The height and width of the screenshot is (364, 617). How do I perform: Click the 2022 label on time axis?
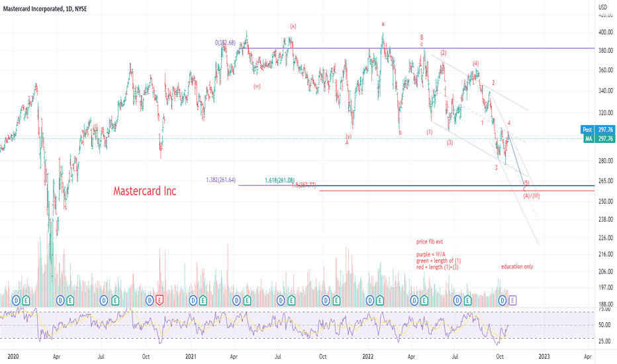click(x=368, y=357)
